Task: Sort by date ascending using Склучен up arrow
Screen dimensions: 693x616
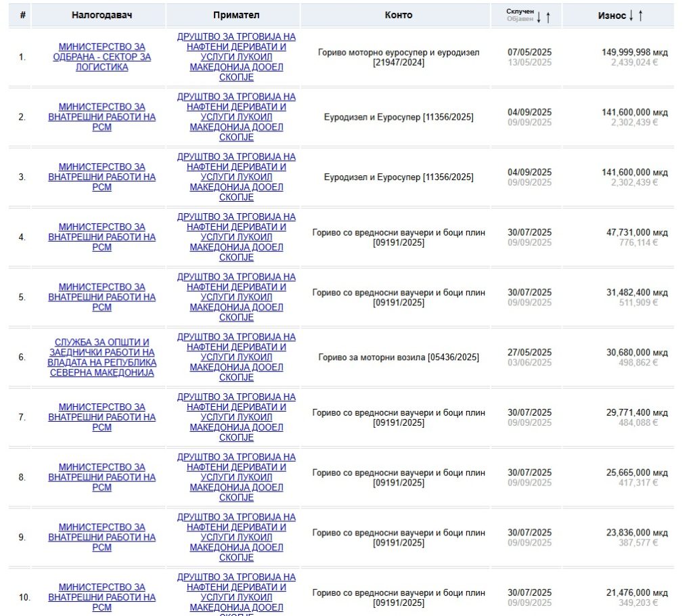Action: click(548, 17)
